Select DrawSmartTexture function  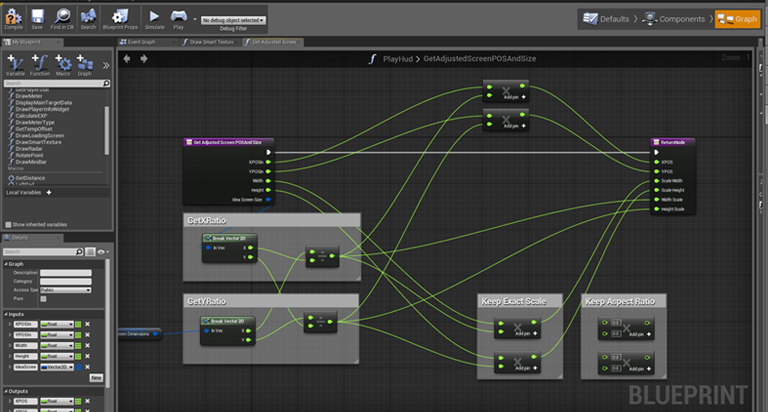point(38,142)
